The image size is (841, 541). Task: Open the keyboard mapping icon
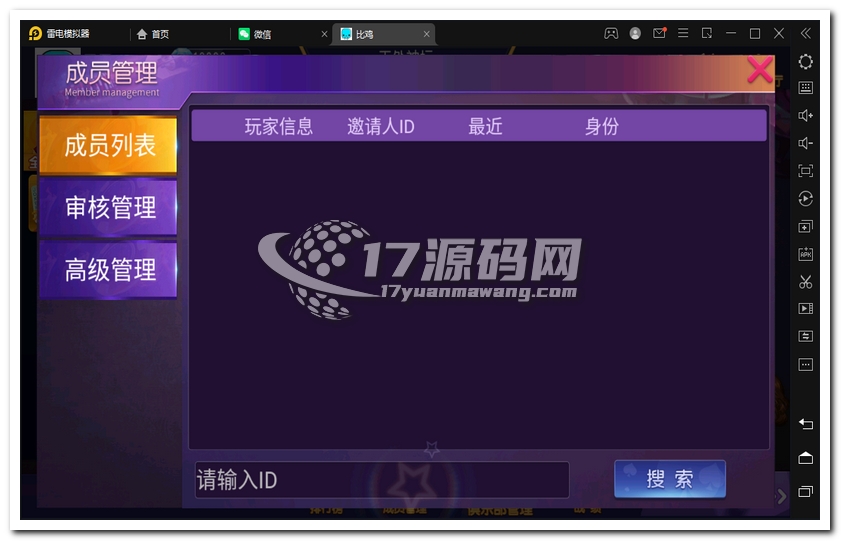[806, 88]
